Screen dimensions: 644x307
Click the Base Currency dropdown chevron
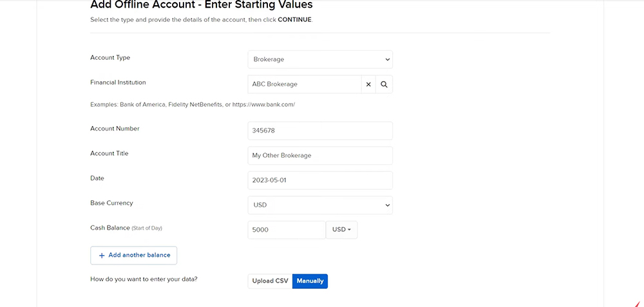pyautogui.click(x=387, y=205)
